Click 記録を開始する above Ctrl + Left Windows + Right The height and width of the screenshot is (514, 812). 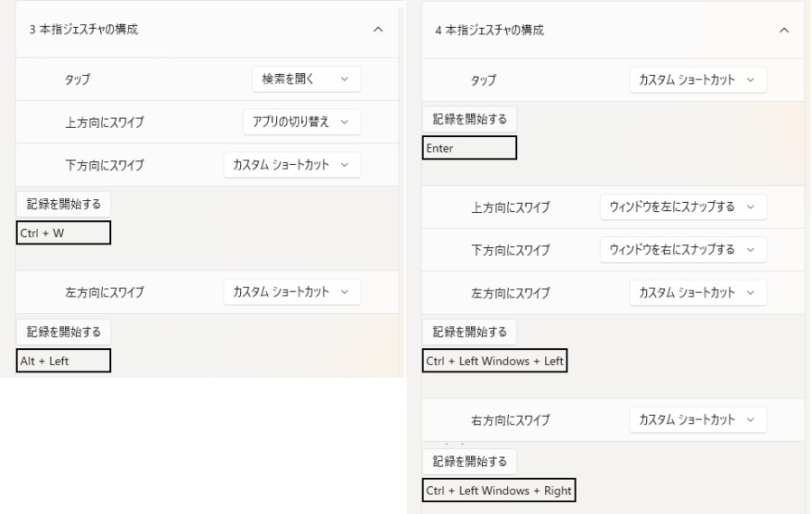(x=470, y=462)
